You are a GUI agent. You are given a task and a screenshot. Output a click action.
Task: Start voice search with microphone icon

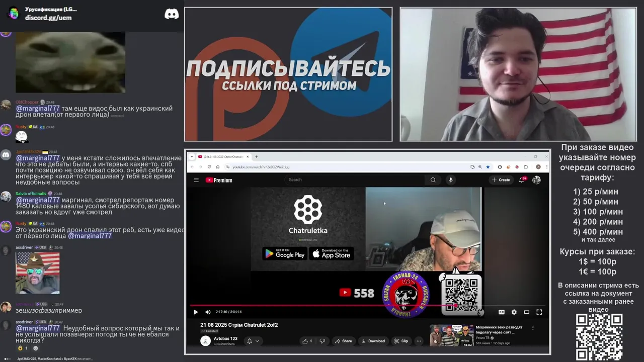point(450,179)
